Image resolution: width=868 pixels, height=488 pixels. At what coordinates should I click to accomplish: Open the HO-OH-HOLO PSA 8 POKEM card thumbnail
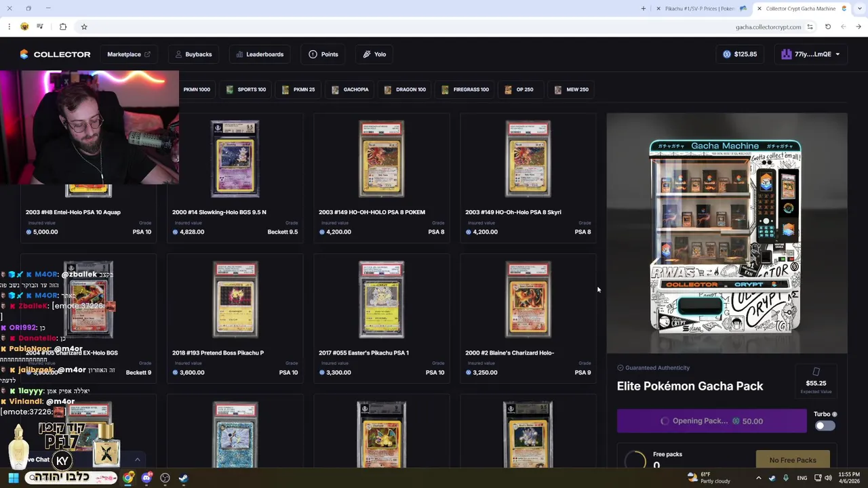381,160
